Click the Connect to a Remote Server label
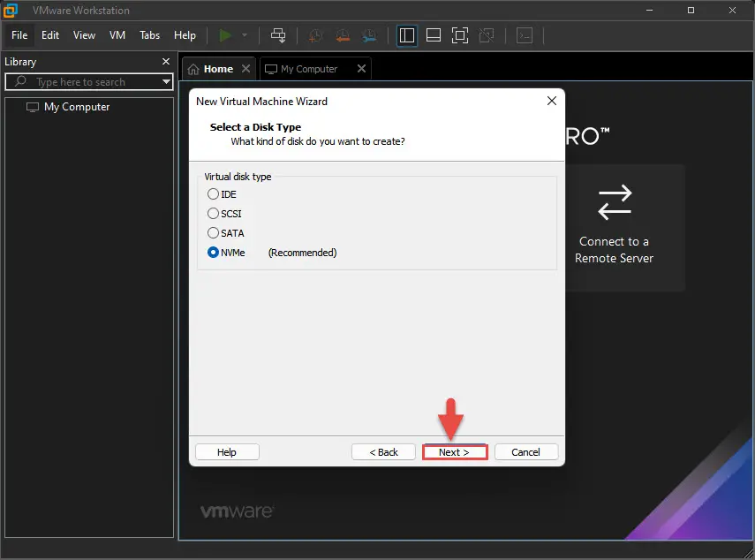The height and width of the screenshot is (560, 755). click(614, 250)
